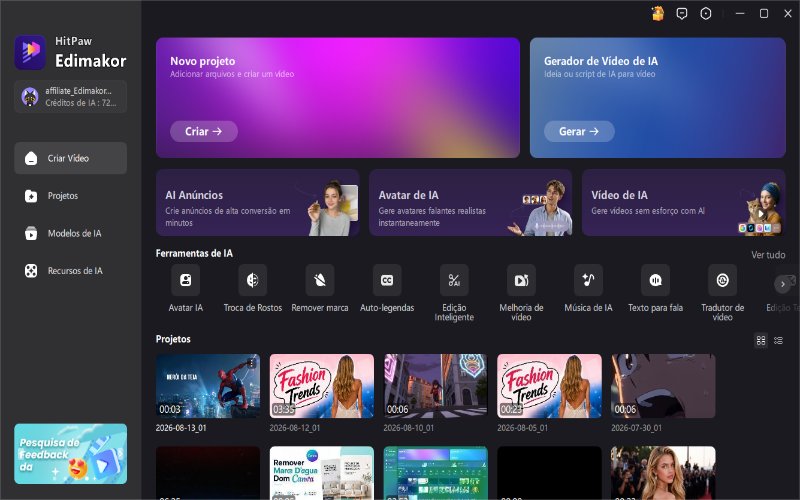The width and height of the screenshot is (800, 500).
Task: Open the Troca de Rostos tool
Action: [x=253, y=280]
